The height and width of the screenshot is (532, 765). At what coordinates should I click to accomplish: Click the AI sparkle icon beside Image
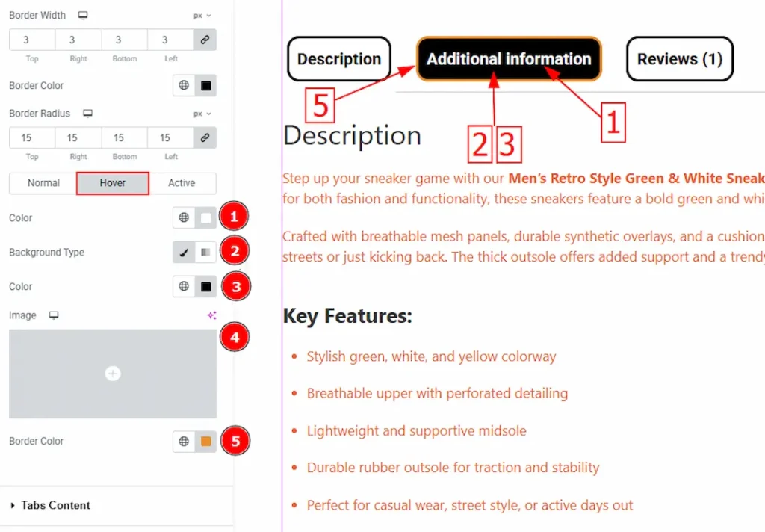211,315
